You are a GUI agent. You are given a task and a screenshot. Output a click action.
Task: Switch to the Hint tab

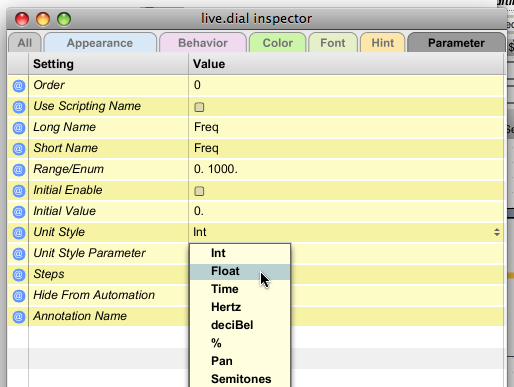383,43
